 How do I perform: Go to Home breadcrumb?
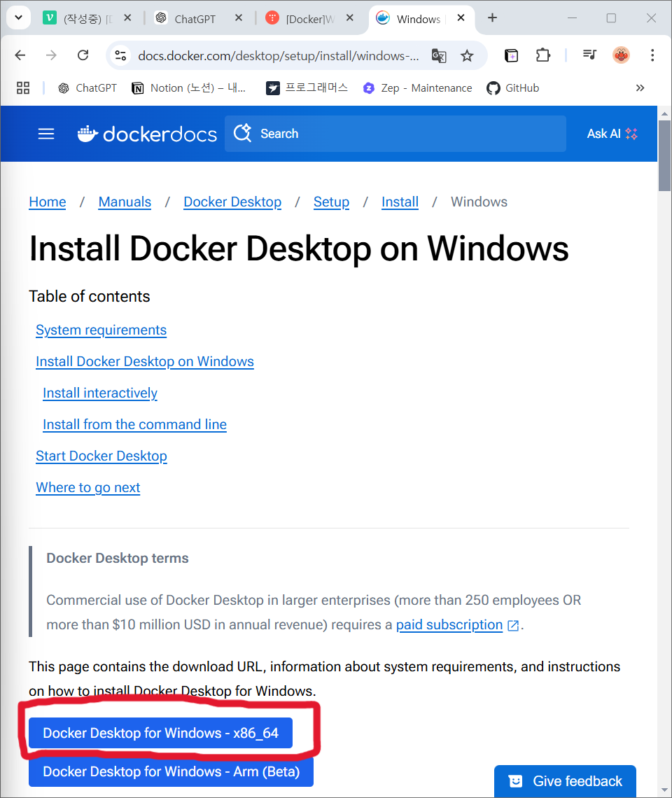pos(48,202)
